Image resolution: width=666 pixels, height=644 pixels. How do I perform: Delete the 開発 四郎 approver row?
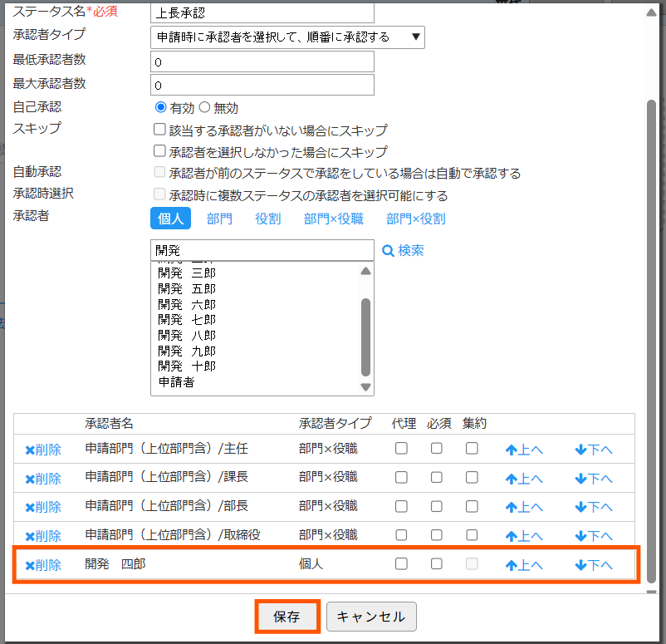click(43, 564)
